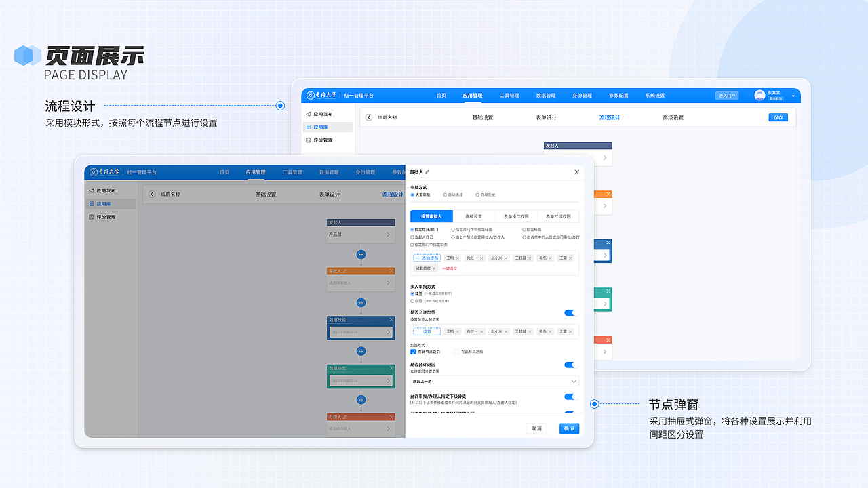Remove member 诸葛西郎 from approver list
The image size is (868, 488).
pyautogui.click(x=434, y=268)
